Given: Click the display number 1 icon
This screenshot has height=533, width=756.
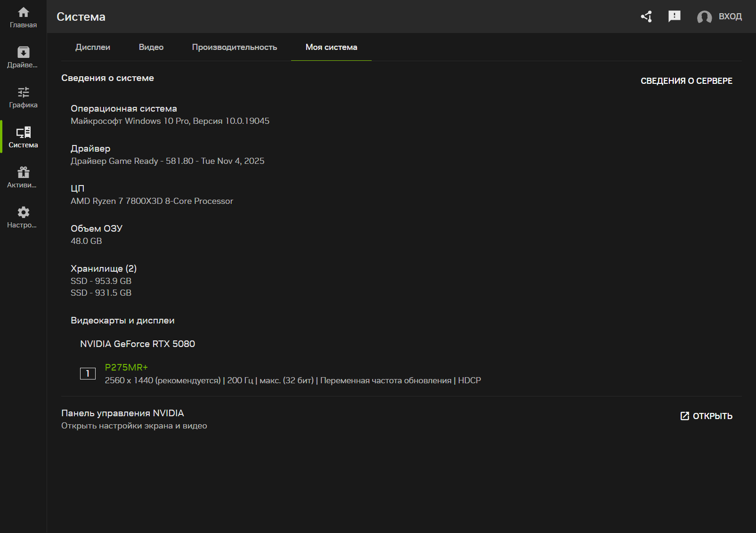Looking at the screenshot, I should [x=88, y=373].
